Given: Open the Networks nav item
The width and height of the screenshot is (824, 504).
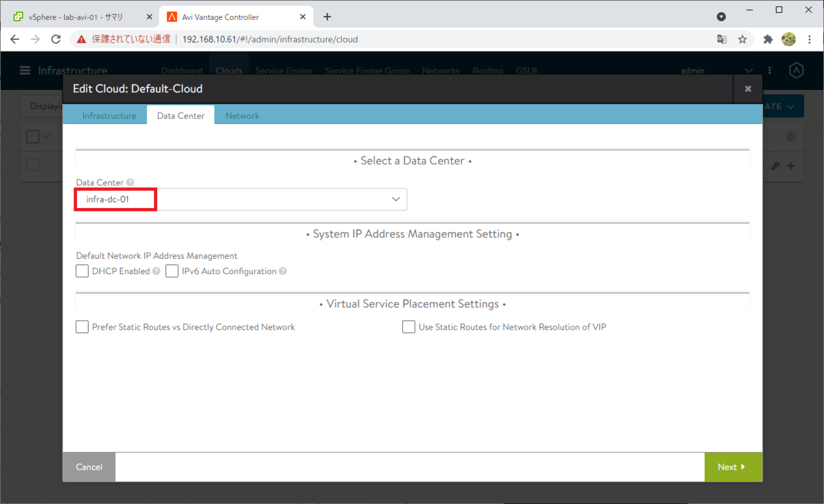Looking at the screenshot, I should click(441, 71).
